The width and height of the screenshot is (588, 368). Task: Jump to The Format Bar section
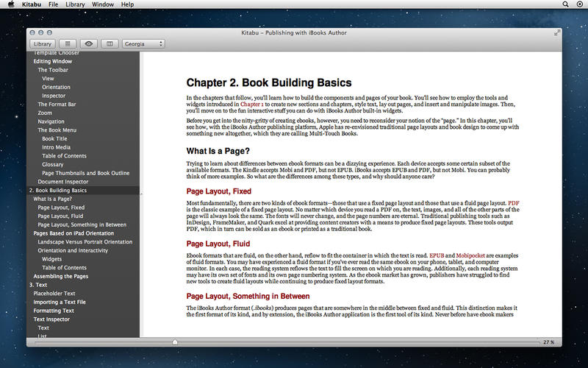(57, 105)
